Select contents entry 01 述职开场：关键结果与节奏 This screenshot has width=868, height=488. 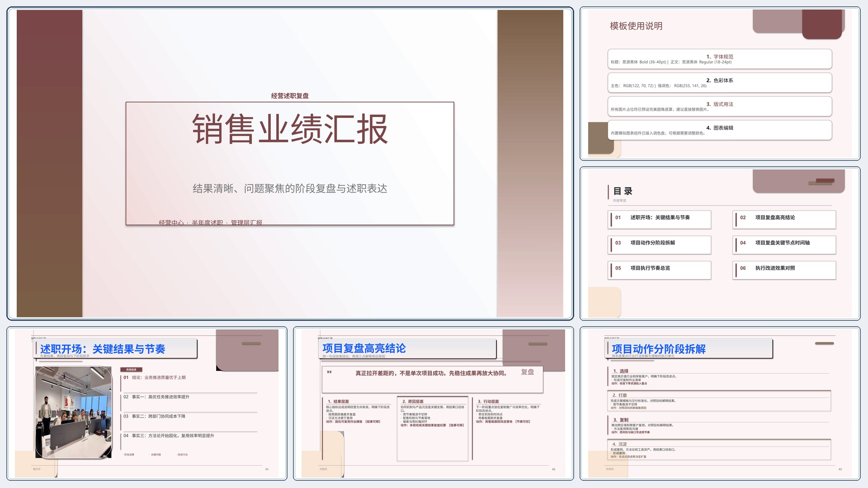[x=660, y=220]
